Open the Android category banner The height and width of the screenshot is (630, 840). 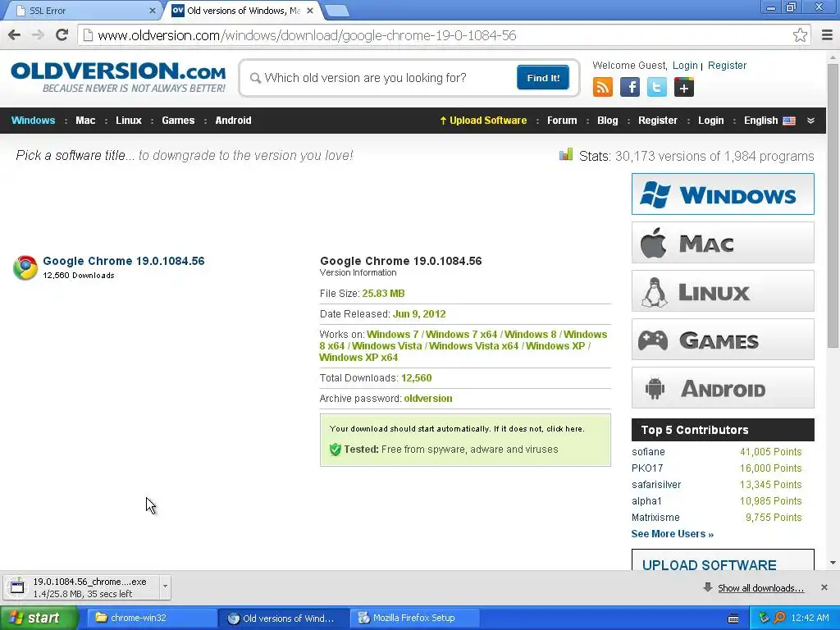click(723, 388)
